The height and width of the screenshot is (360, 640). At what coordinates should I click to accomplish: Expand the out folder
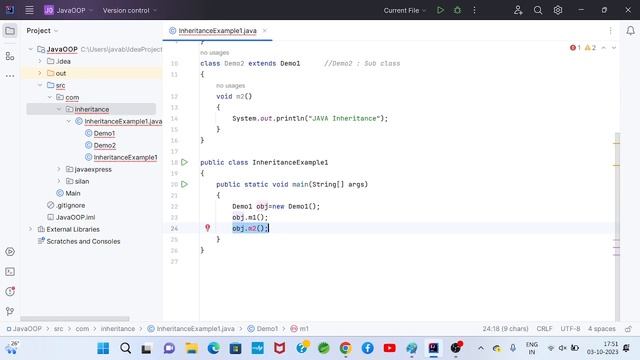(x=40, y=73)
